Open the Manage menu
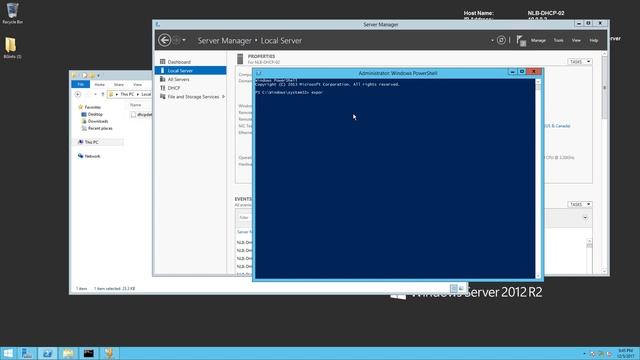Screen dimensions: 640x360 point(538,40)
